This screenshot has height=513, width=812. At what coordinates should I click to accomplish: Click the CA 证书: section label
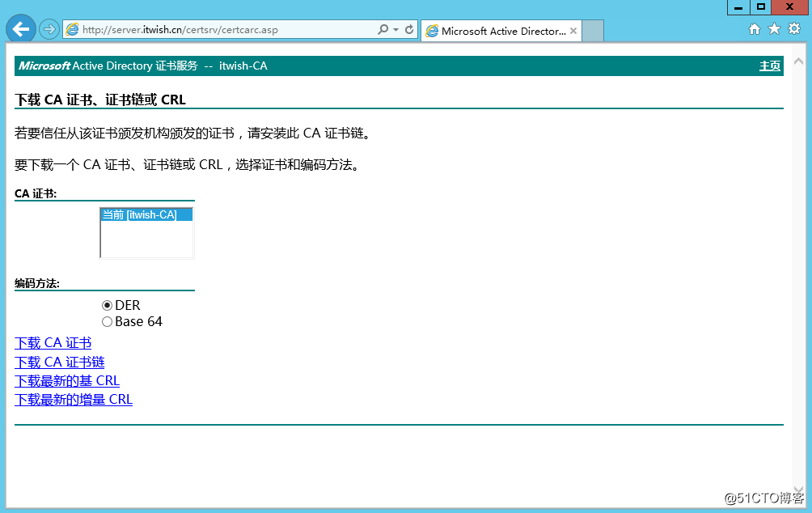coord(36,193)
